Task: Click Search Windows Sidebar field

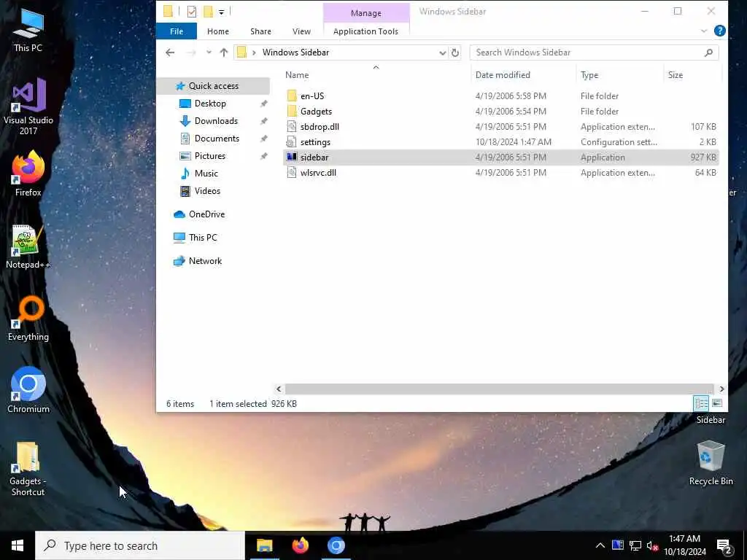Action: point(594,52)
